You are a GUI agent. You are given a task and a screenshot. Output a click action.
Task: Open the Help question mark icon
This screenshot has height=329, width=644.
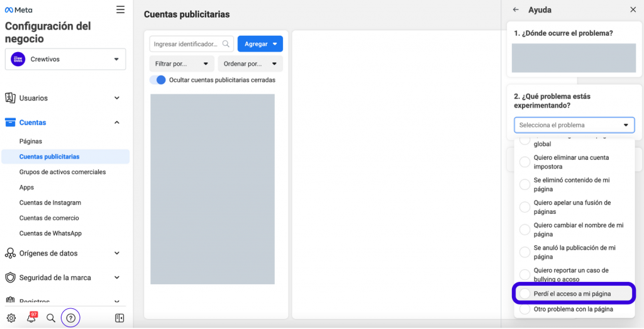[x=71, y=318]
